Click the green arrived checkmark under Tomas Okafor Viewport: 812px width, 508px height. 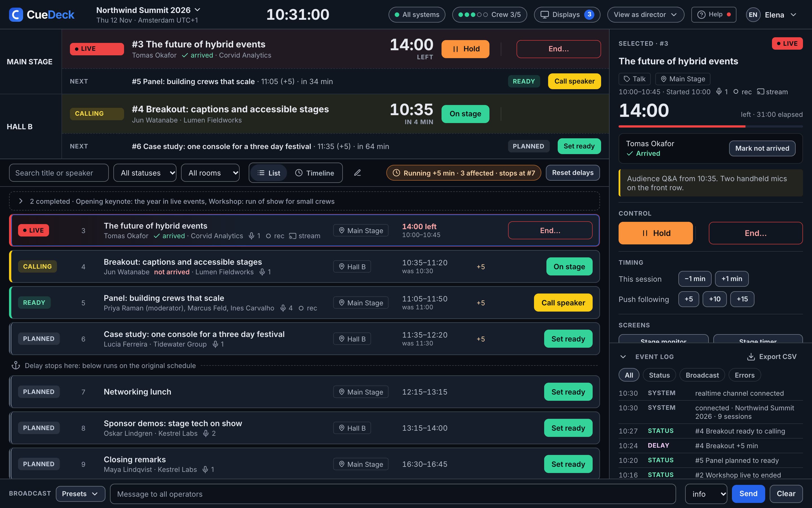point(630,154)
